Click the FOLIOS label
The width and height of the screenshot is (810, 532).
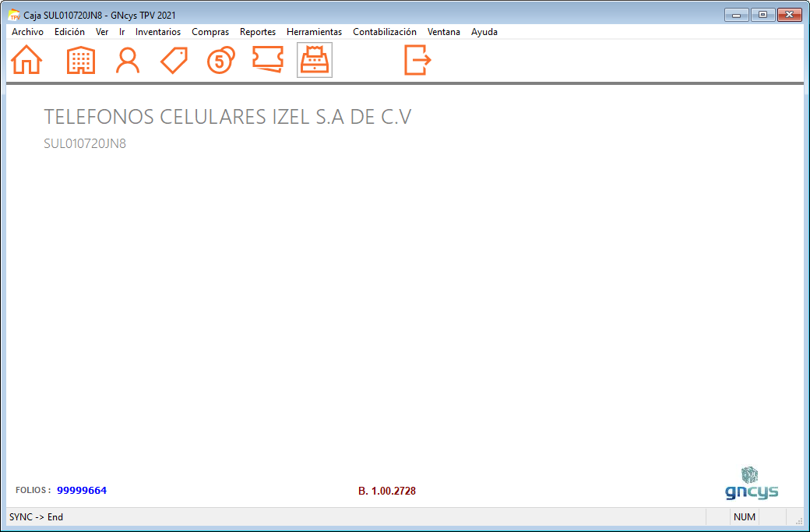pos(33,490)
